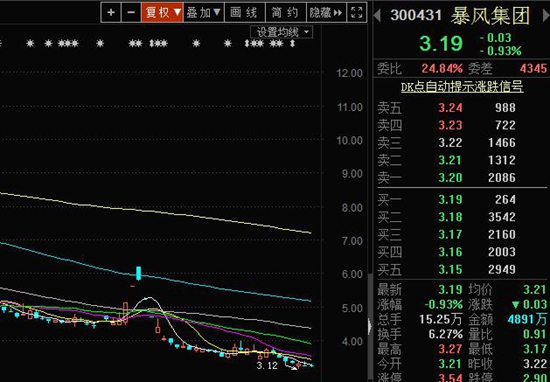
Task: Select 卖五 price 3.24
Action: (x=450, y=108)
